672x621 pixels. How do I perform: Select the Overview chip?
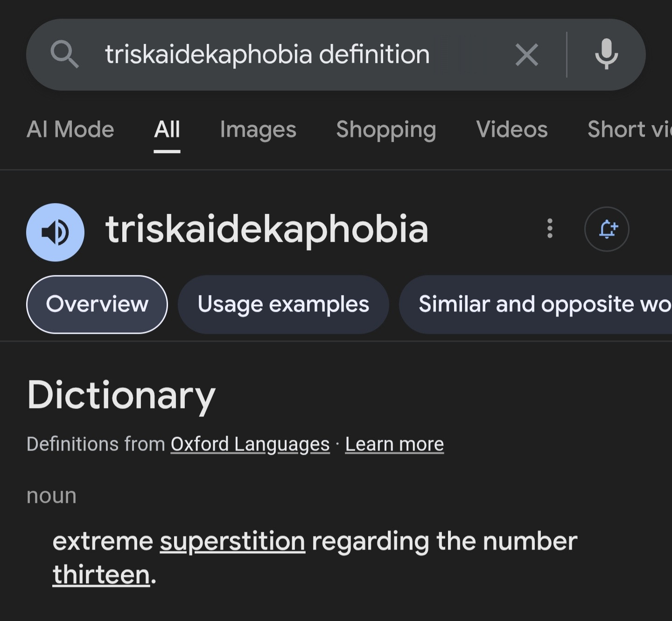point(97,304)
